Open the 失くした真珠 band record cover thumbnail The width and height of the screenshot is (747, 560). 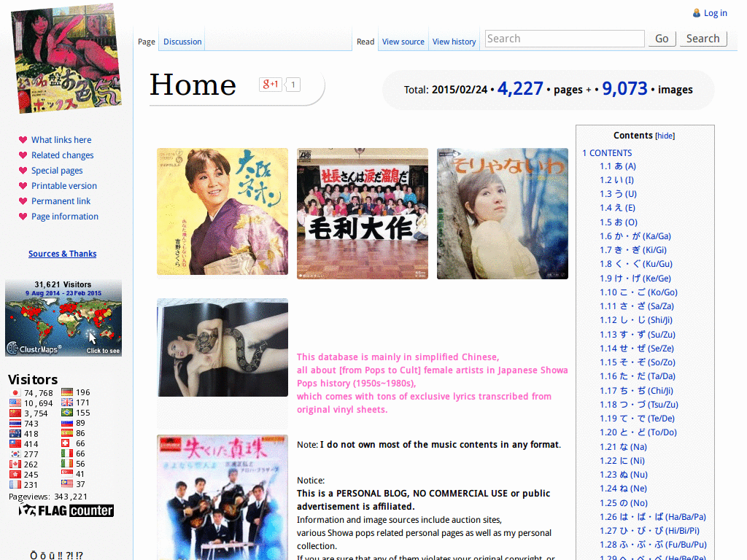(222, 497)
